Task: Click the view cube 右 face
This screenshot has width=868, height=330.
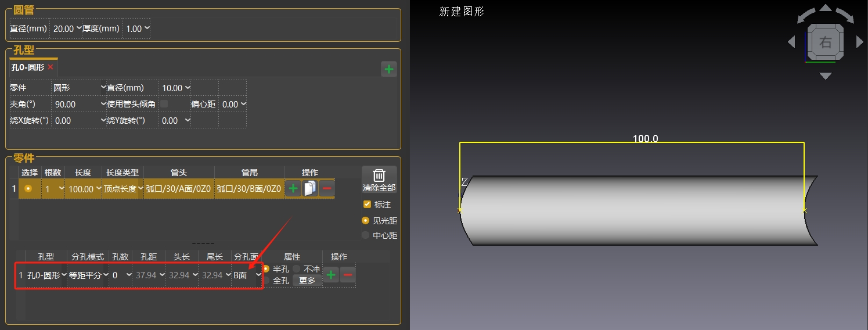Action: 825,42
